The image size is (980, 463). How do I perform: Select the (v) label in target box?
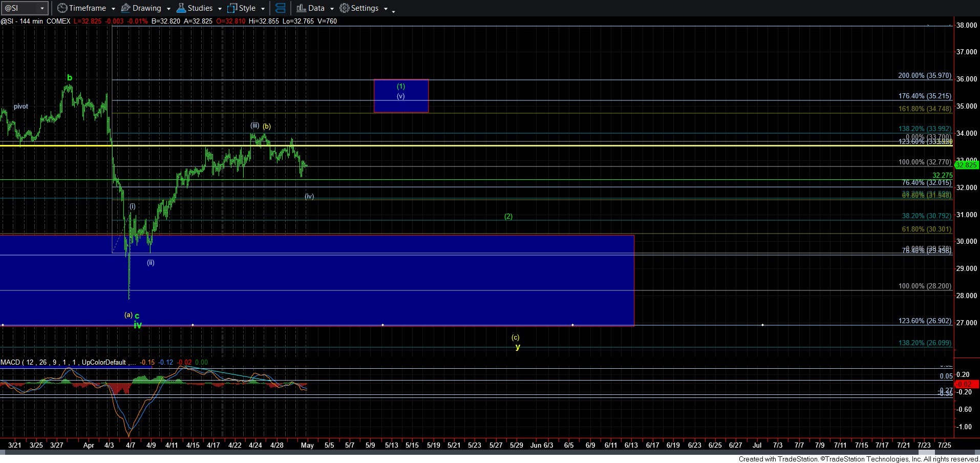coord(401,96)
